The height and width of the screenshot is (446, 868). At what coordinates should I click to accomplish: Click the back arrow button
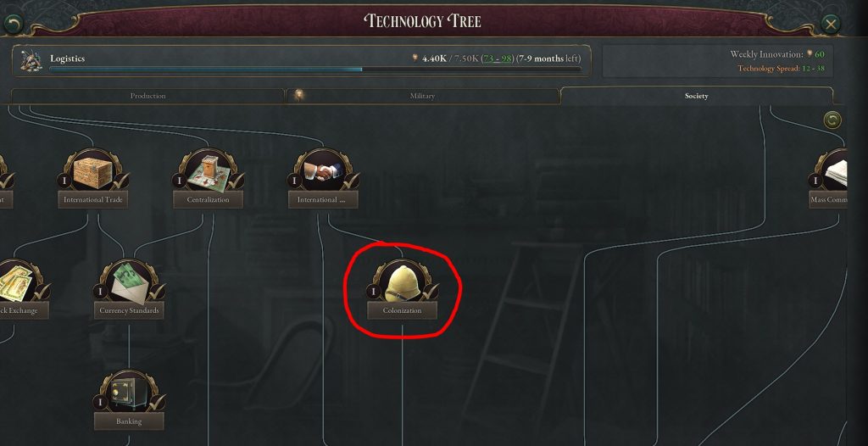(x=14, y=24)
